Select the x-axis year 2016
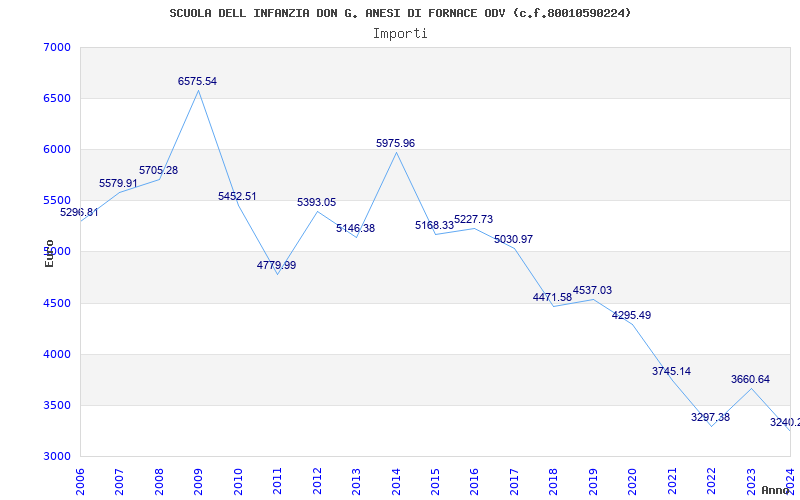Screen dimensions: 800x500 (474, 482)
